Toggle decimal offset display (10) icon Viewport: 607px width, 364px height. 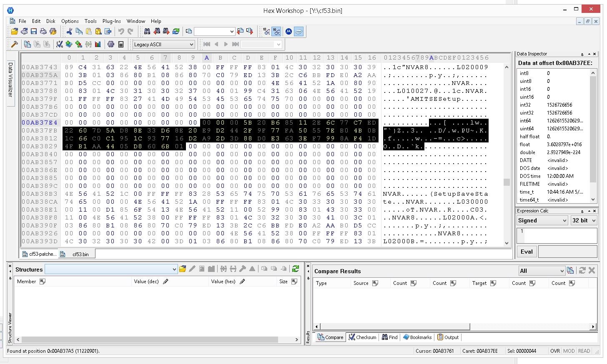click(x=267, y=31)
